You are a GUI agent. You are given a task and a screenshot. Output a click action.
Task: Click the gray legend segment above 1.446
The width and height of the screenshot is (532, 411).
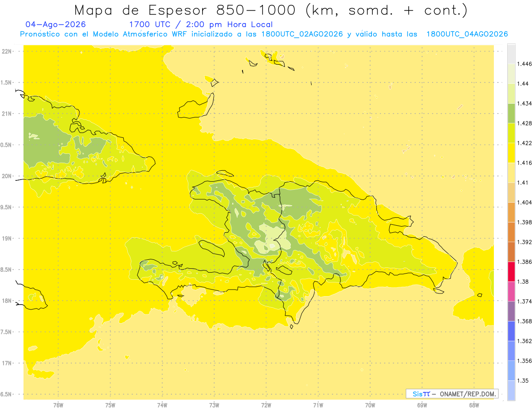pos(511,54)
